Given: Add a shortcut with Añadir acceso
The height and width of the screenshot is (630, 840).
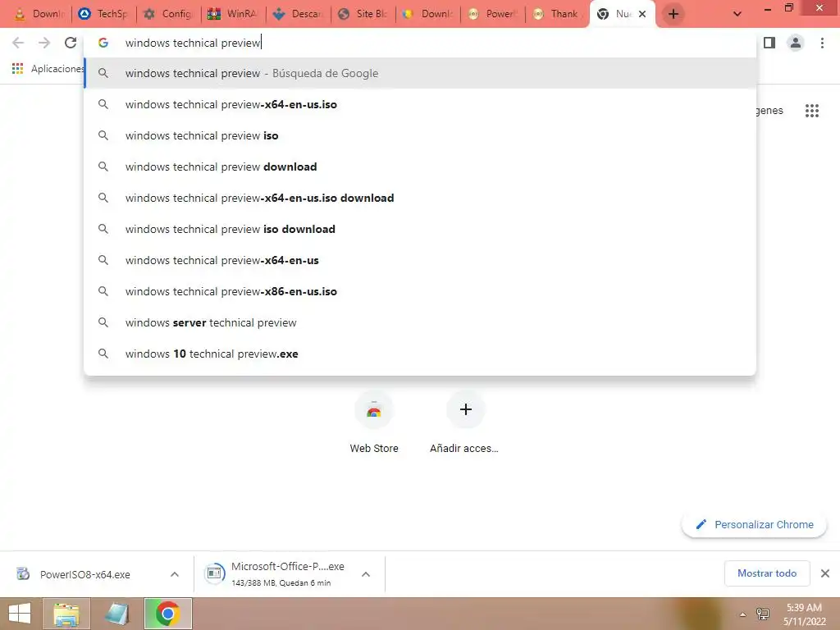Looking at the screenshot, I should pyautogui.click(x=464, y=423).
